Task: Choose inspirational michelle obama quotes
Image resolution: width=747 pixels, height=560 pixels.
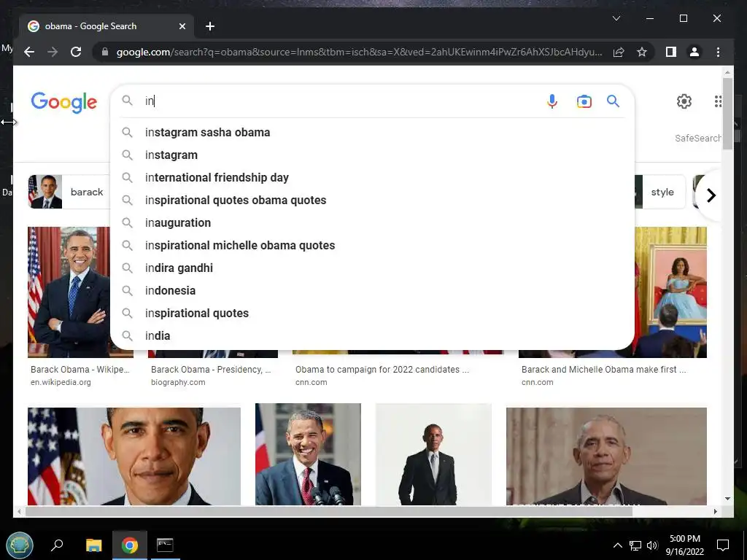Action: 372,245
